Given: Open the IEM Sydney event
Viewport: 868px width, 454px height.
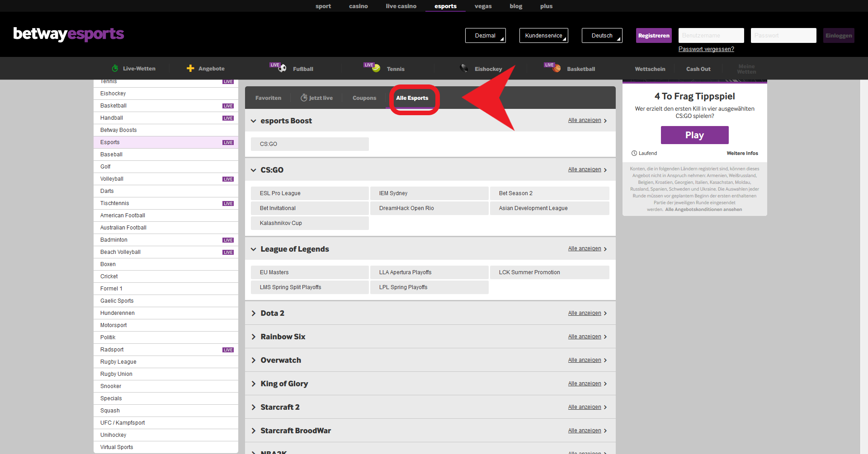Looking at the screenshot, I should click(429, 193).
